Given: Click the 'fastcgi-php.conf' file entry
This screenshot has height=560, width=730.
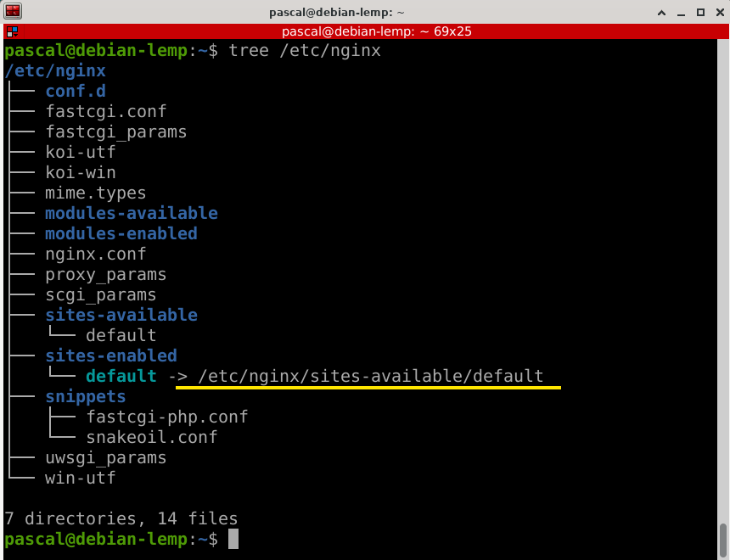Looking at the screenshot, I should click(x=166, y=417).
